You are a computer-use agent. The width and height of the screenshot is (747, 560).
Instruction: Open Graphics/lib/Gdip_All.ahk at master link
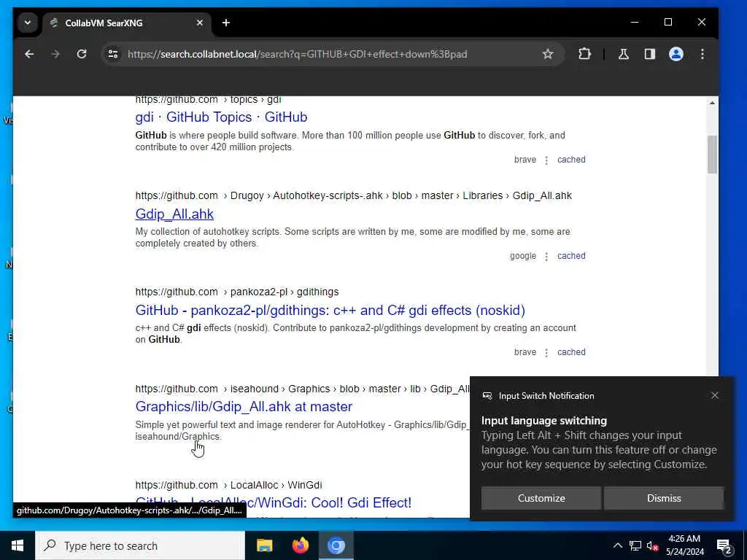pos(244,407)
